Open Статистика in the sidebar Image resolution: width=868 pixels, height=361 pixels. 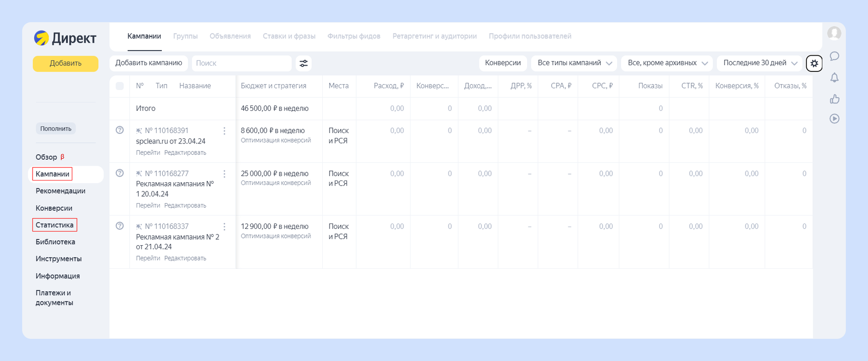coord(54,225)
